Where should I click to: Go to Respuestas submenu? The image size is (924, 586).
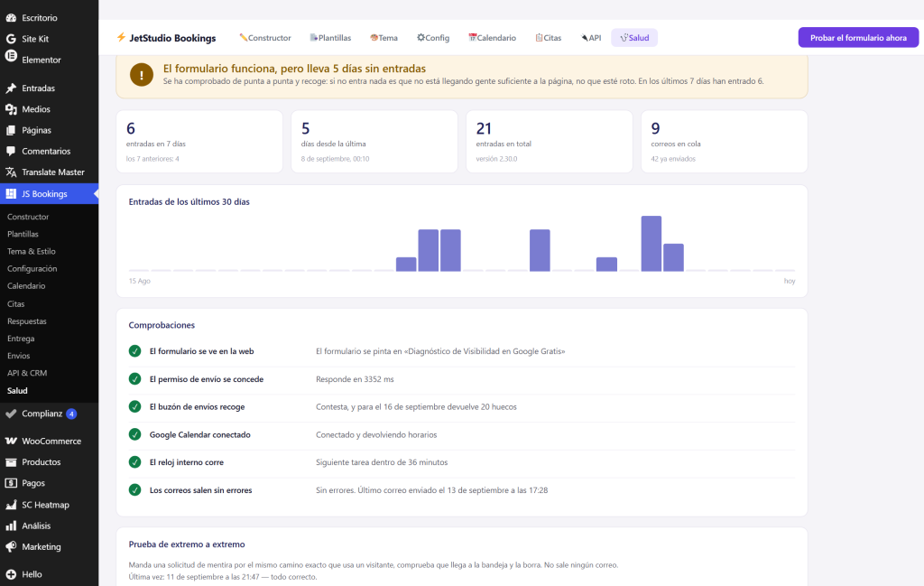click(x=26, y=321)
